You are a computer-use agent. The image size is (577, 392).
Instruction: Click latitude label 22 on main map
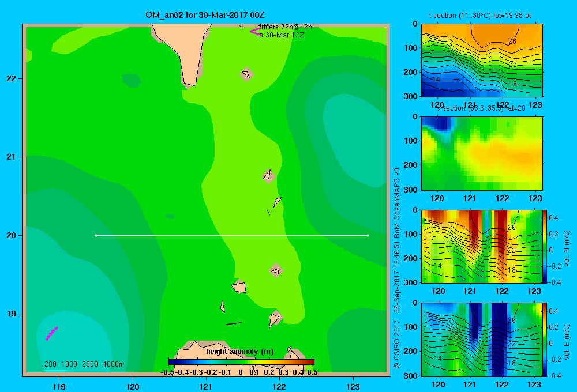tap(11, 79)
